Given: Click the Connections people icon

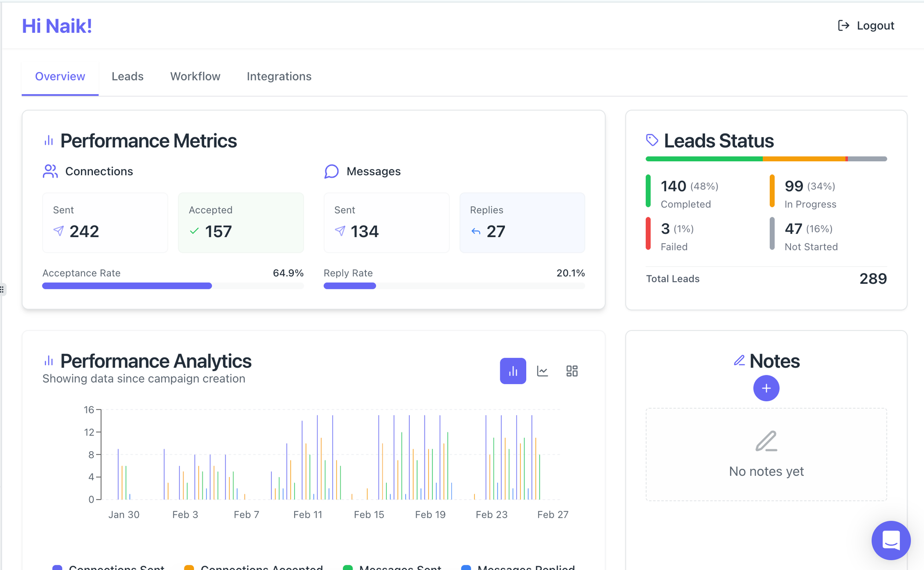Looking at the screenshot, I should (50, 172).
